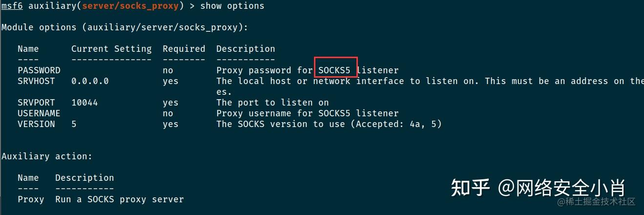The image size is (644, 215).
Task: Click the Proxy action name
Action: click(31, 199)
